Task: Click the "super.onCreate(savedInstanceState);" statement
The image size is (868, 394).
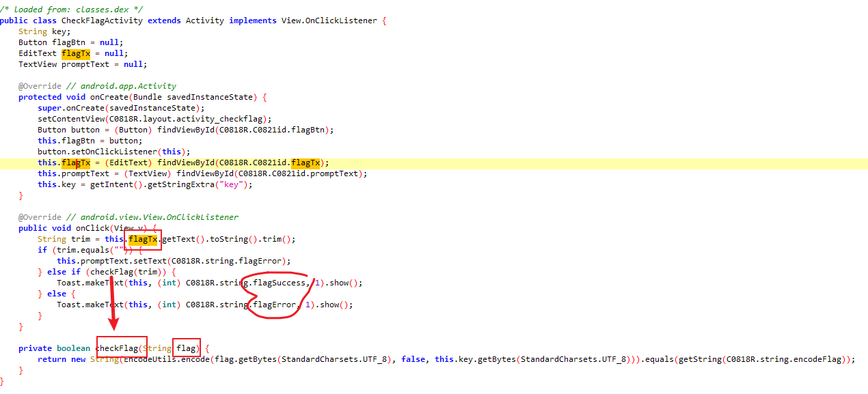Action: pos(121,108)
